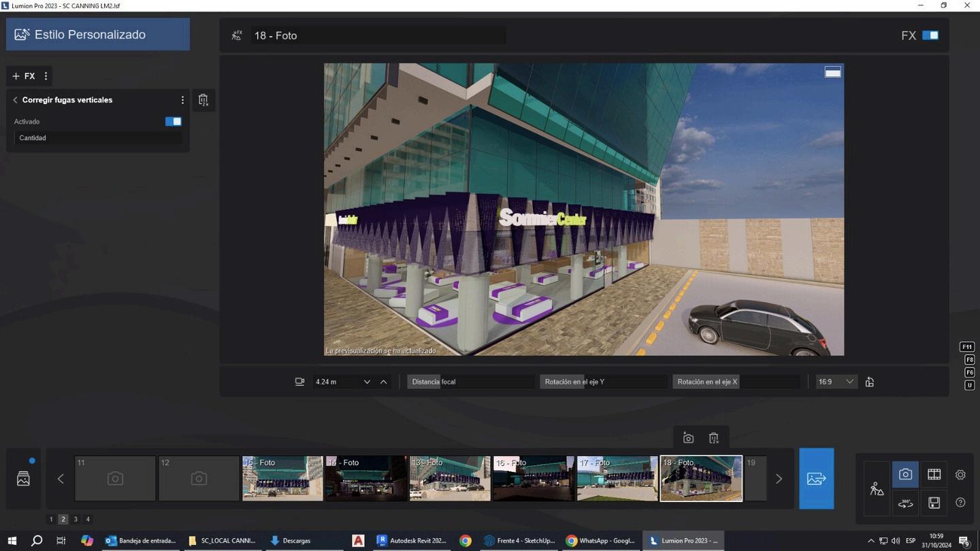Switch to Frente 4 - SketchUp taskbar item
The width and height of the screenshot is (980, 551).
(519, 541)
